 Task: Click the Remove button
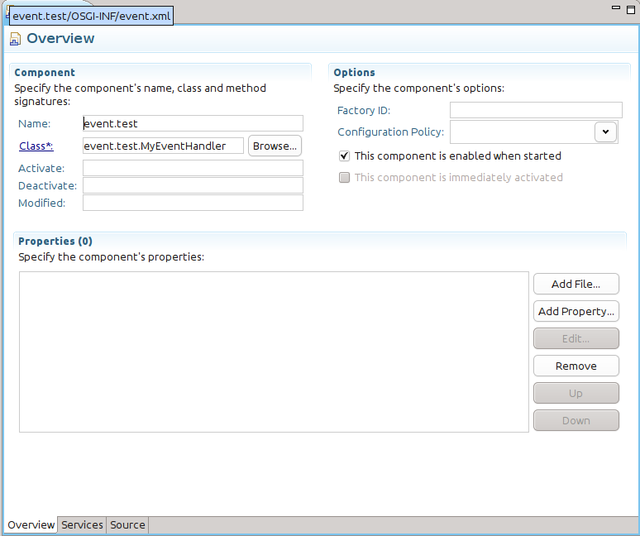[576, 366]
